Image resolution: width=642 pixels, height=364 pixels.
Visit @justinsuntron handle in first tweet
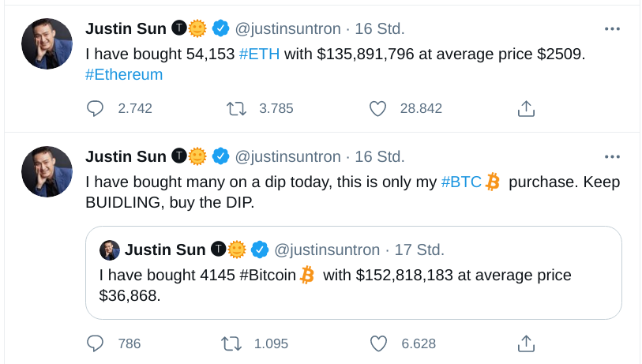pos(287,28)
